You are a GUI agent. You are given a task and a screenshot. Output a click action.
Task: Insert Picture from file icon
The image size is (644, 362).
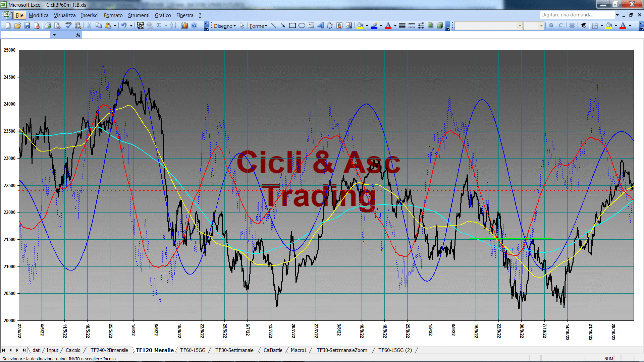click(349, 26)
